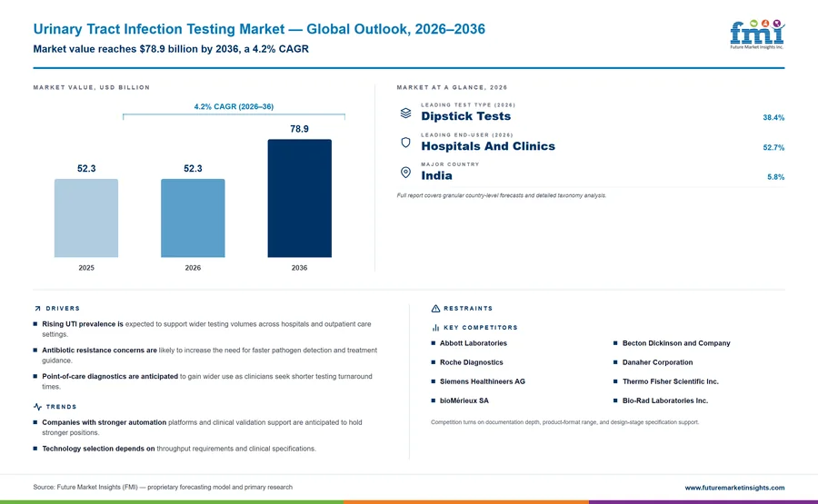
Task: Click the 5.8% value for India
Action: click(775, 177)
